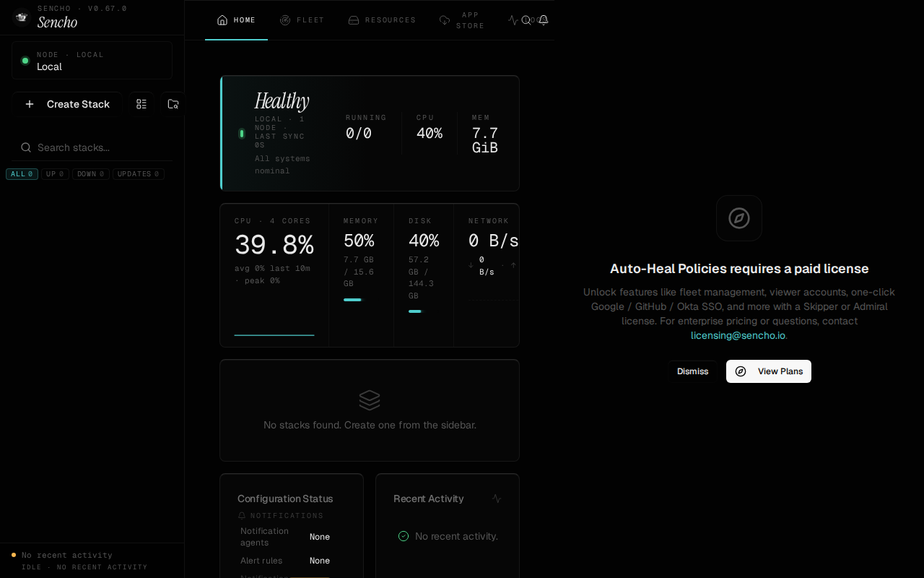
Task: Click the Healthy status heading
Action: pyautogui.click(x=282, y=101)
